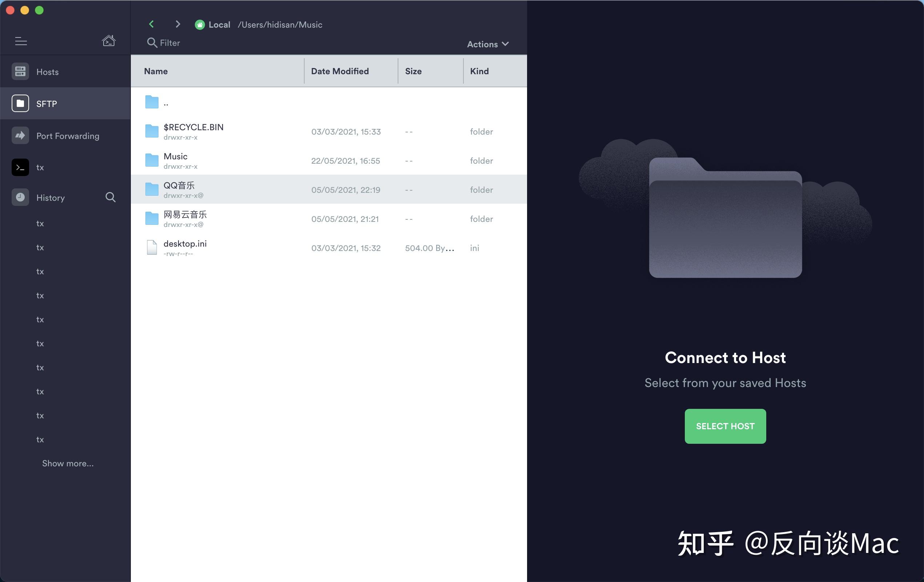Image resolution: width=924 pixels, height=582 pixels.
Task: Sort by Date Modified column header
Action: 340,71
